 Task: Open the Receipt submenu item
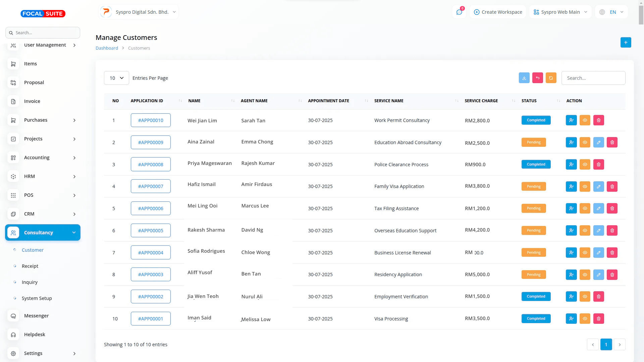30,266
